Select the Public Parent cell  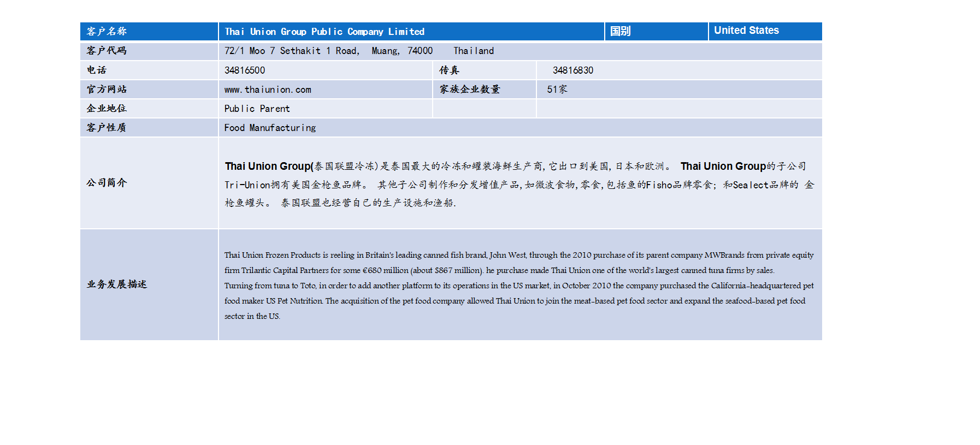pyautogui.click(x=326, y=108)
